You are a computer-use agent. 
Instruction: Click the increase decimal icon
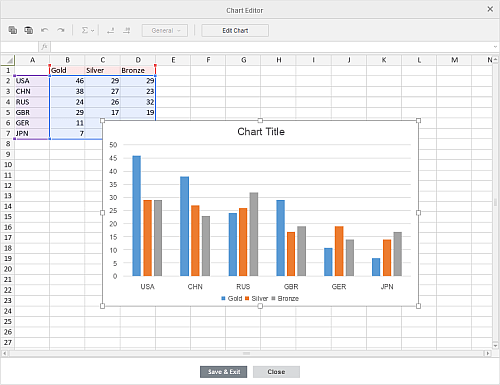click(127, 31)
